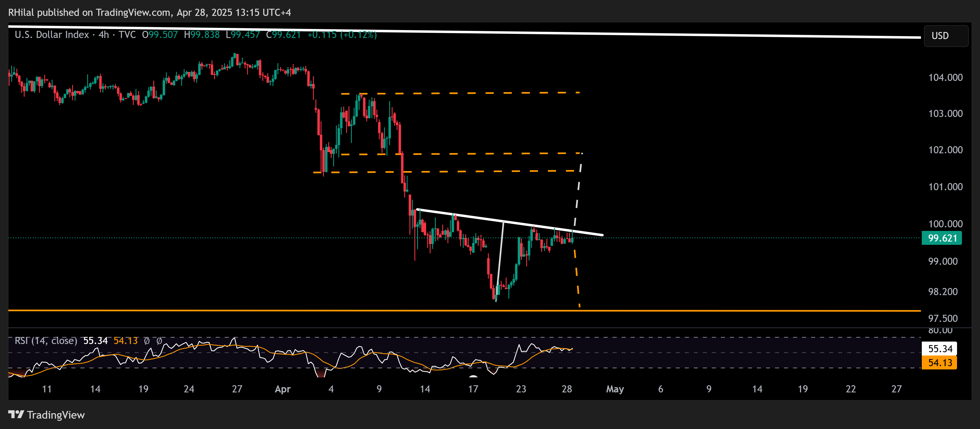The width and height of the screenshot is (980, 429).
Task: Click the RSI value label 55.34 on axis
Action: pos(940,348)
